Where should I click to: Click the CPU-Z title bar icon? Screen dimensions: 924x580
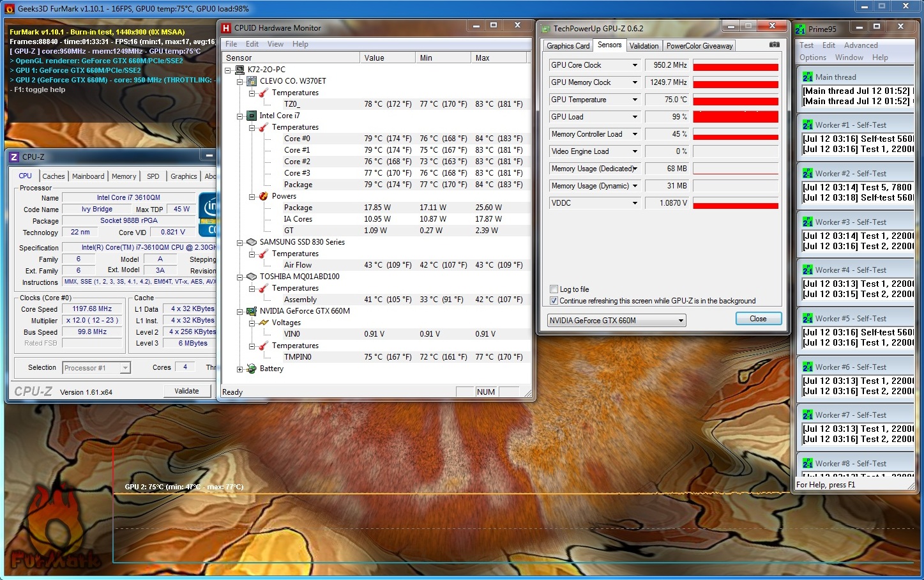pos(14,157)
